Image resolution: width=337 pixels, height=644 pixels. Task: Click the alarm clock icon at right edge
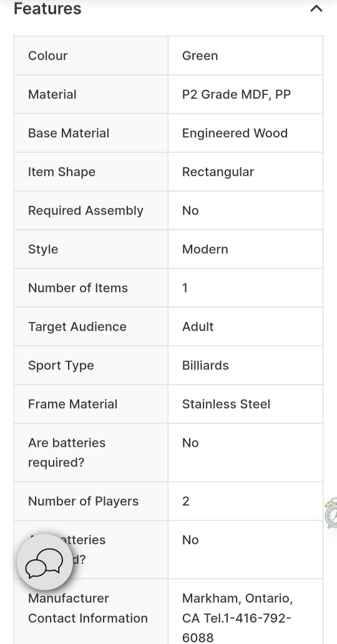pos(331,512)
